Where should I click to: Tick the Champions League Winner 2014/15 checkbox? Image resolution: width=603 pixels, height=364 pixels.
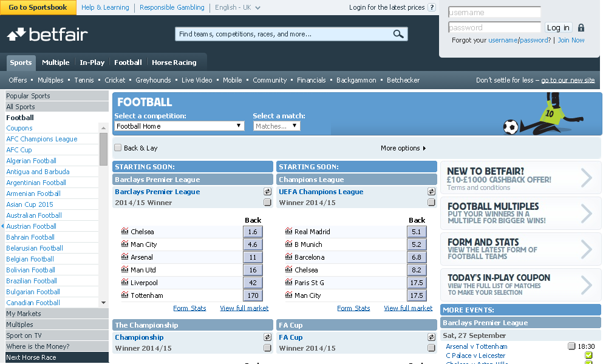[431, 202]
